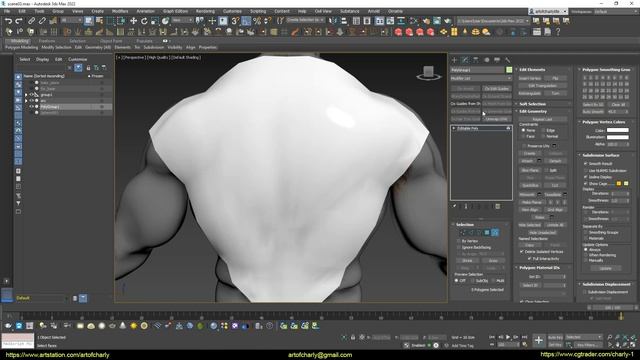The image size is (640, 360).
Task: Select Vertex sub-object level icon
Action: tap(462, 233)
